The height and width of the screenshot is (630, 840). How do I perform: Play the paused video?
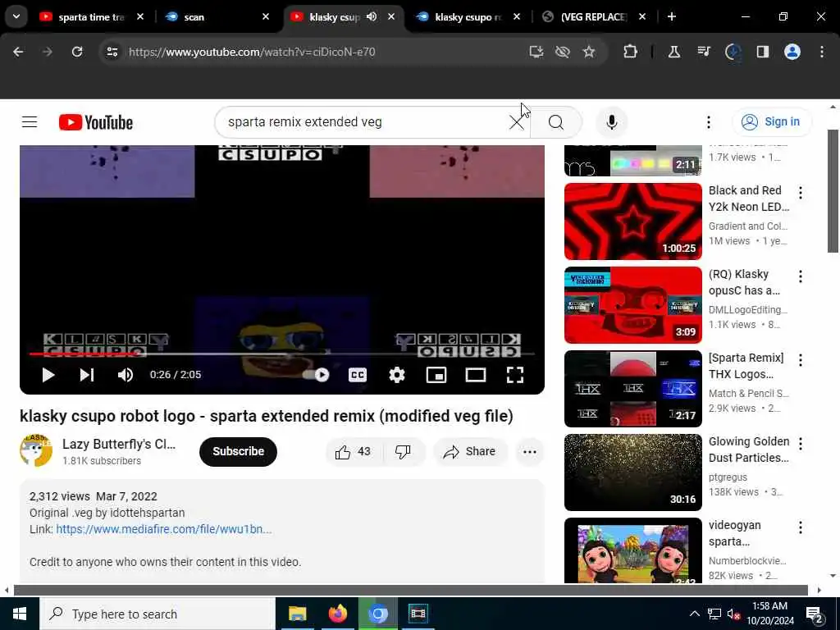click(x=48, y=374)
